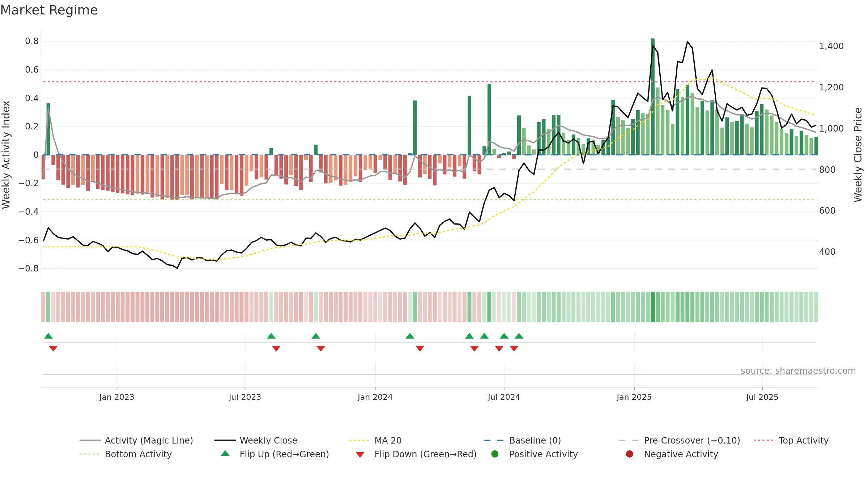Toggle the Flip Down (Green→Red) legend entry
This screenshot has width=868, height=488.
(x=416, y=454)
